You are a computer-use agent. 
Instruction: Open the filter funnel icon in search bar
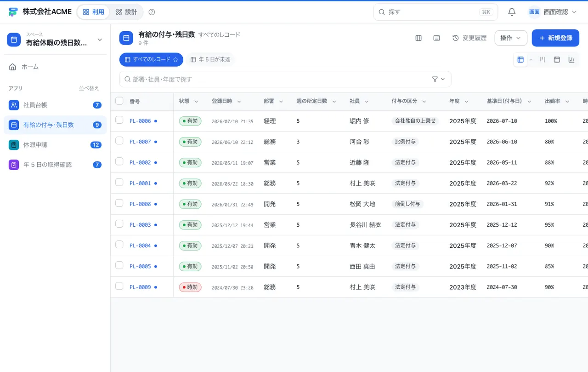click(x=435, y=79)
